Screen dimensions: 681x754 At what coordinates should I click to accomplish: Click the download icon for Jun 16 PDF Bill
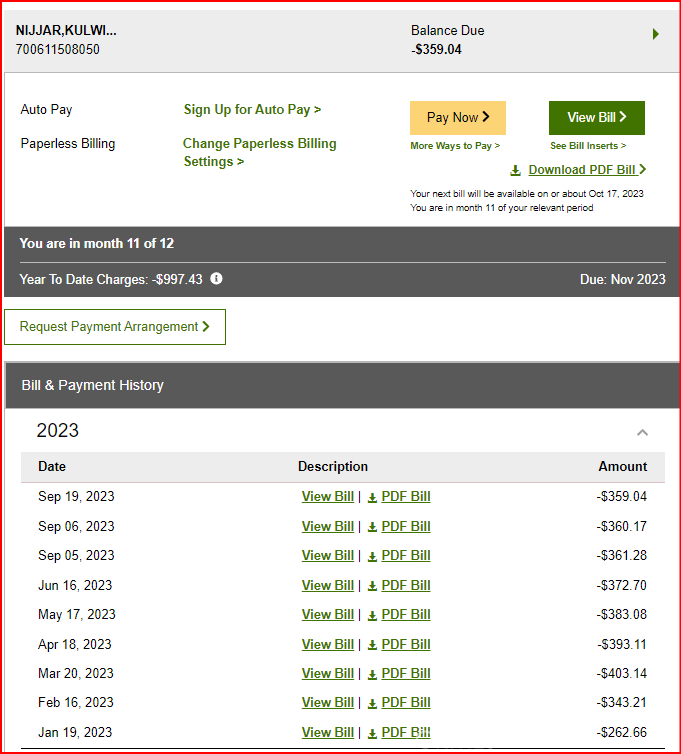click(372, 586)
